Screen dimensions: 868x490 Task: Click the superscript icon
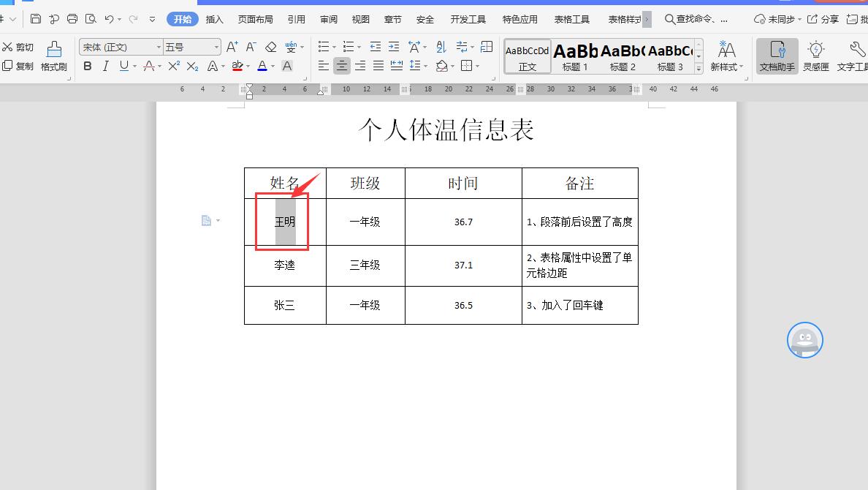coord(174,66)
